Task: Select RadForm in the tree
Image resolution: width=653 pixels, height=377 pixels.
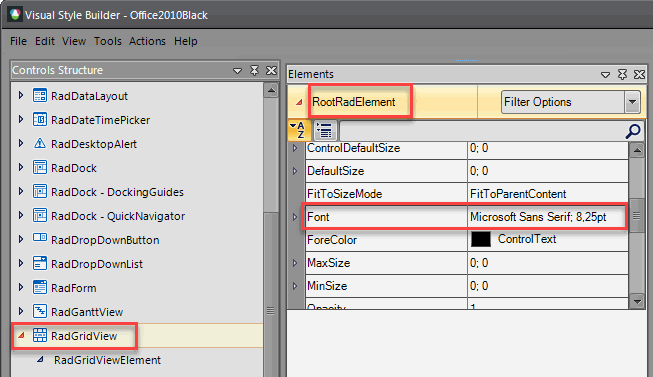Action: click(x=73, y=288)
